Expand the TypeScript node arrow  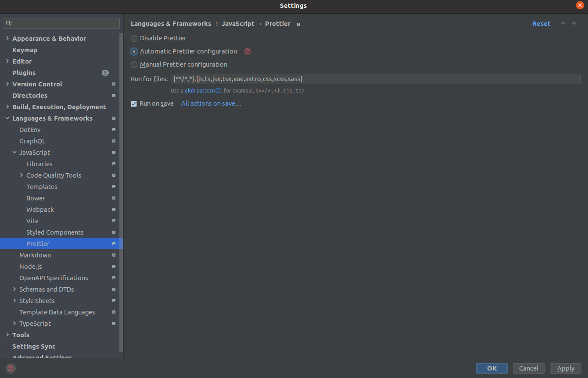14,324
